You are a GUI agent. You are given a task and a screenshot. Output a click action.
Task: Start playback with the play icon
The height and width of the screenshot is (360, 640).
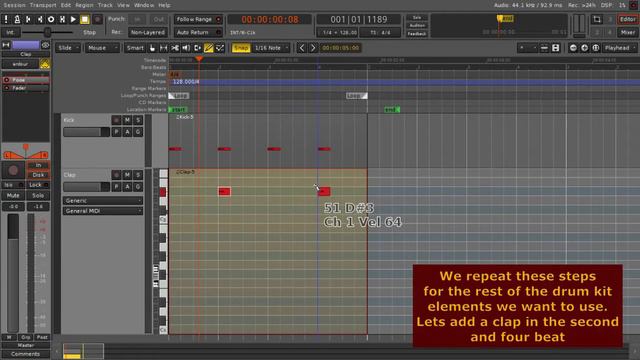tap(73, 19)
